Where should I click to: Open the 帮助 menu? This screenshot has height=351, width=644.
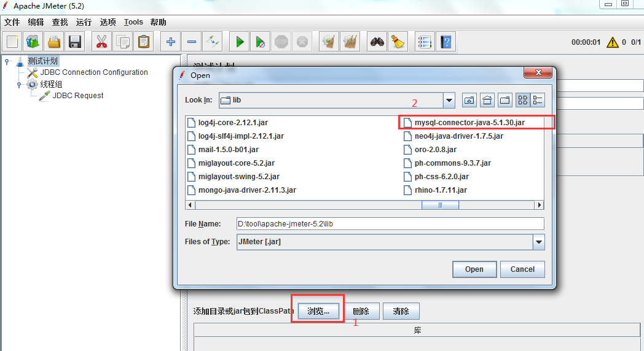click(158, 22)
